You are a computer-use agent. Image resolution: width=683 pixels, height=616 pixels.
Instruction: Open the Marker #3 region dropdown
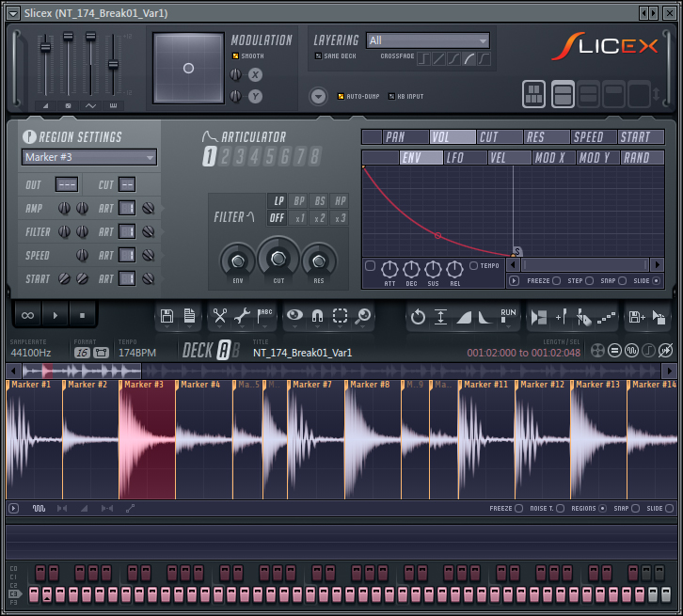click(89, 157)
